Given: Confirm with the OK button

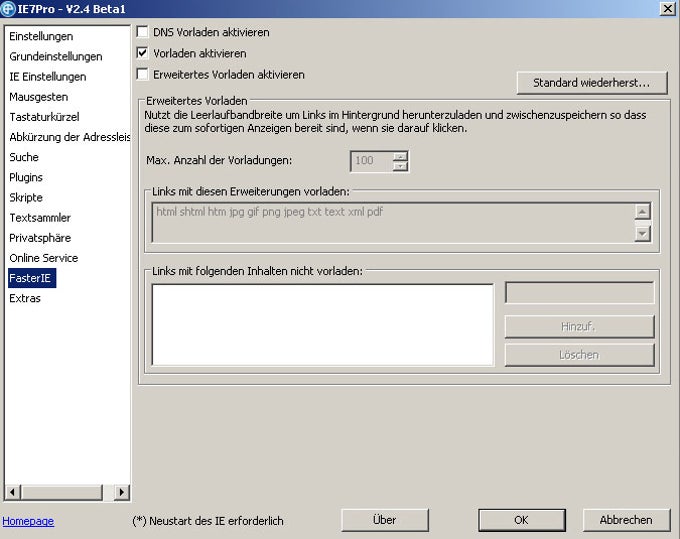Looking at the screenshot, I should click(522, 520).
